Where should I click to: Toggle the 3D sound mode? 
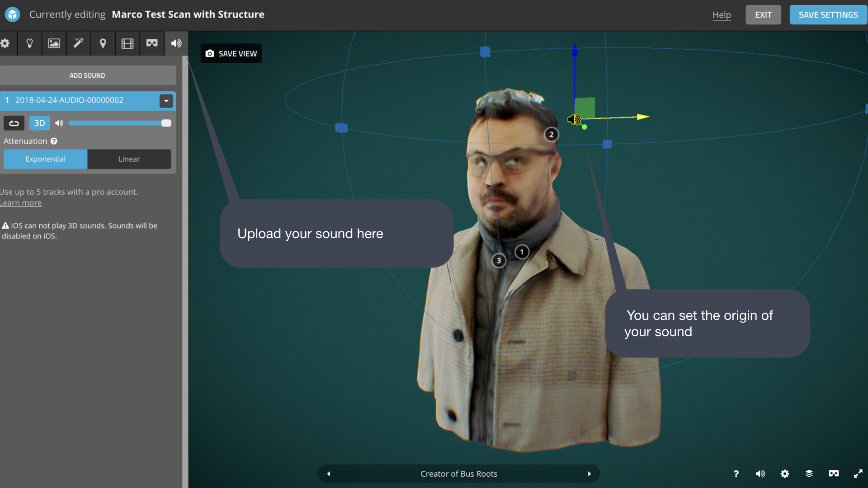pos(40,123)
